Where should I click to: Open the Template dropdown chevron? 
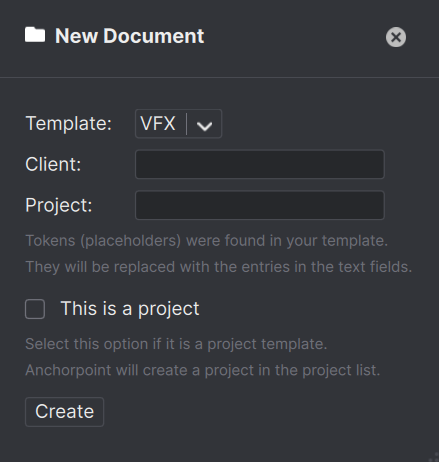(204, 126)
